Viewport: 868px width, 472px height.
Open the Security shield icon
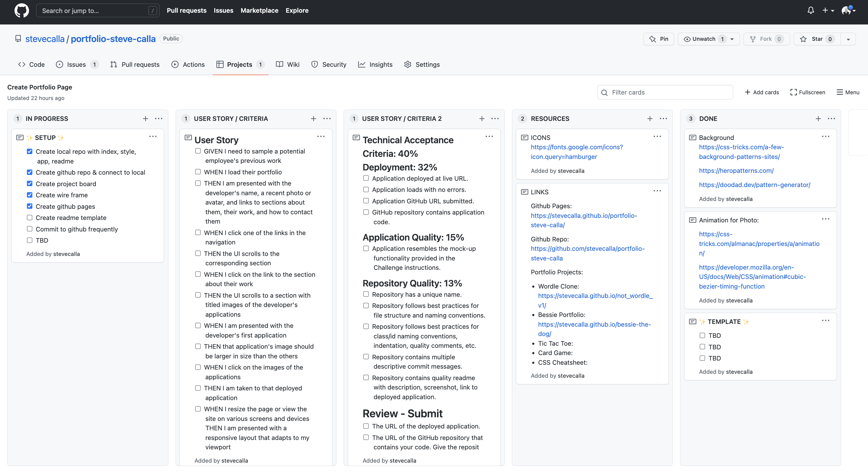(x=314, y=64)
